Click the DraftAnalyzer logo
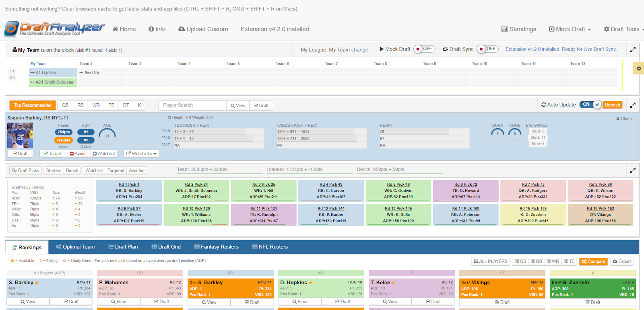 pyautogui.click(x=54, y=29)
